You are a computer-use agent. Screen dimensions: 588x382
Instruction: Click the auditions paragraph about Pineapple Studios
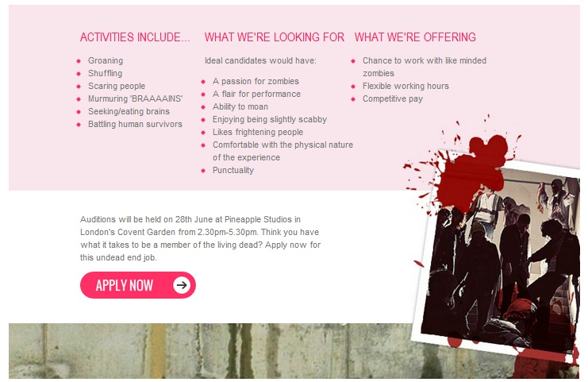coord(200,239)
